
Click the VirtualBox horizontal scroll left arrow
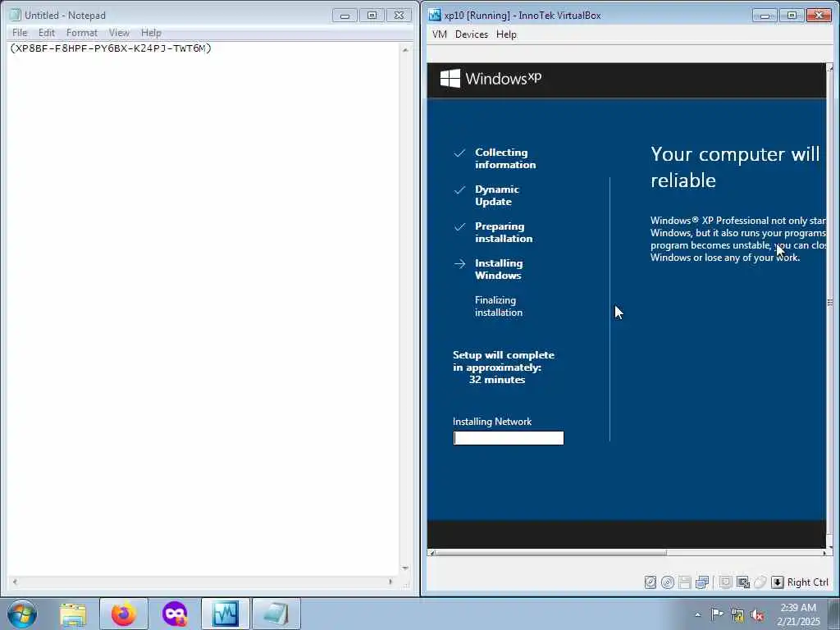coord(432,553)
